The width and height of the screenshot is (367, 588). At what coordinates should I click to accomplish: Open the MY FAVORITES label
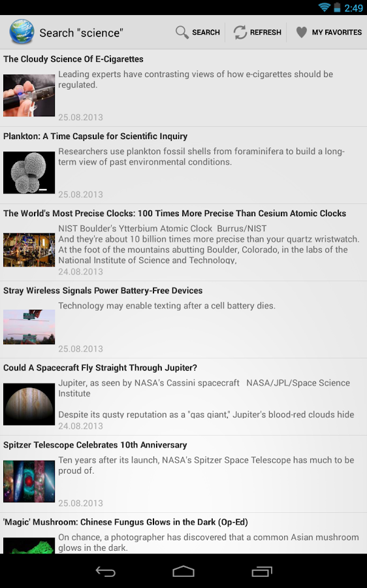point(337,32)
